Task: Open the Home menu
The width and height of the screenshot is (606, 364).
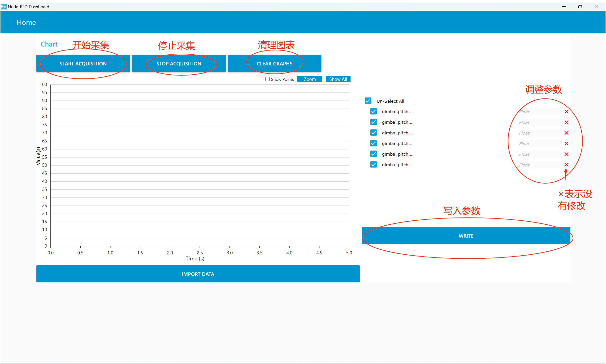Action: click(26, 22)
